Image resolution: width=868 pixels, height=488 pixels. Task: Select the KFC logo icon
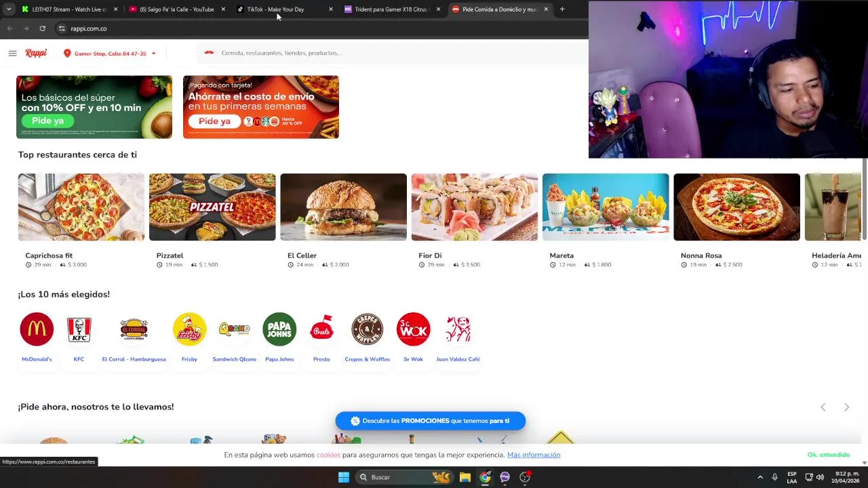[79, 329]
